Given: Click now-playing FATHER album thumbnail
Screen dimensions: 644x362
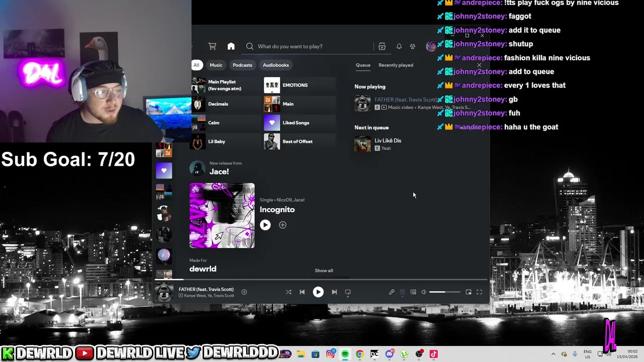Looking at the screenshot, I should click(x=164, y=292).
